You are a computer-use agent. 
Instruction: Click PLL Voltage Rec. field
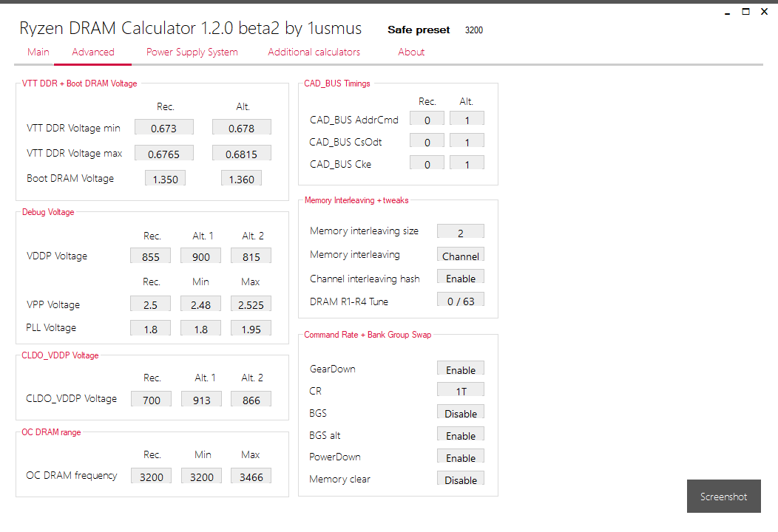click(151, 329)
